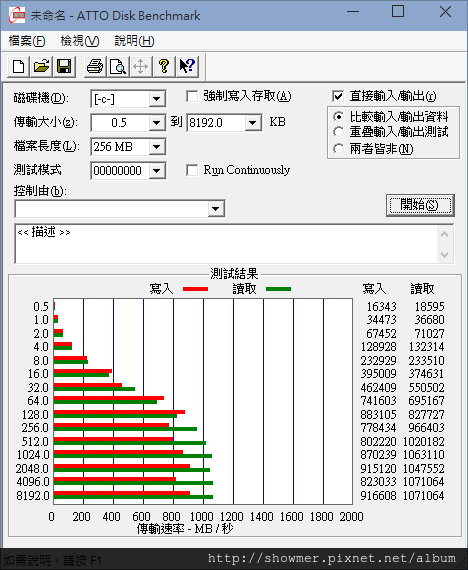Open the 檢視 menu
This screenshot has height=570, width=468.
(x=80, y=41)
